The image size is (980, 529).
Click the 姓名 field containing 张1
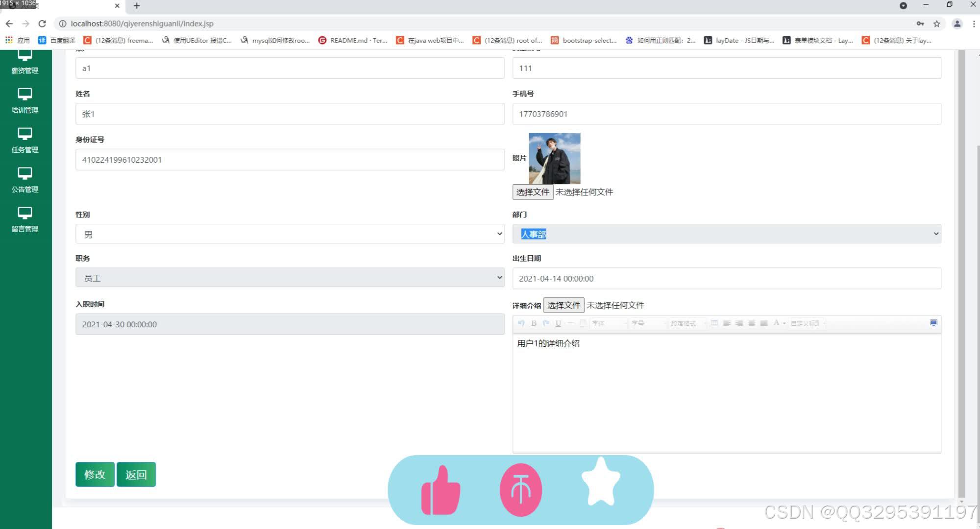click(x=290, y=114)
